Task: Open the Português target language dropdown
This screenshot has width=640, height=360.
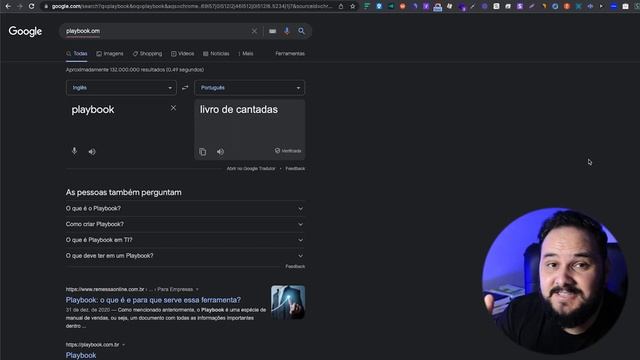Action: click(x=250, y=88)
